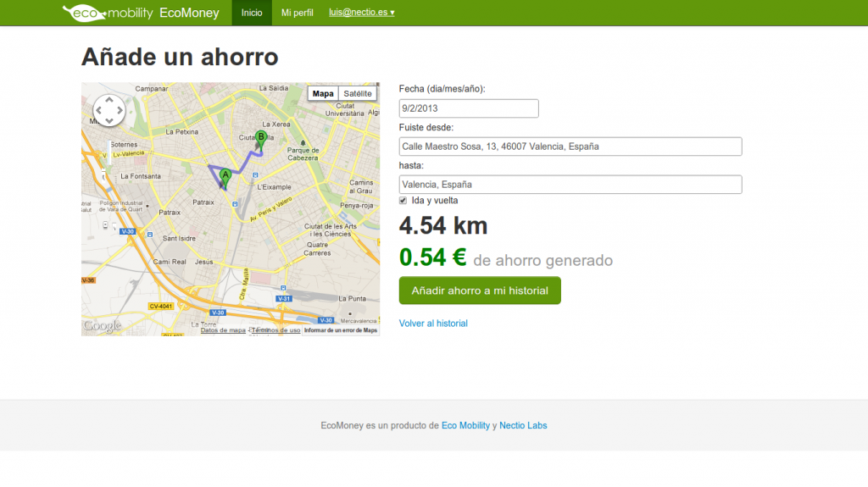Follow the Volver al historial link
Viewport: 868px width, 487px height.
pyautogui.click(x=433, y=324)
